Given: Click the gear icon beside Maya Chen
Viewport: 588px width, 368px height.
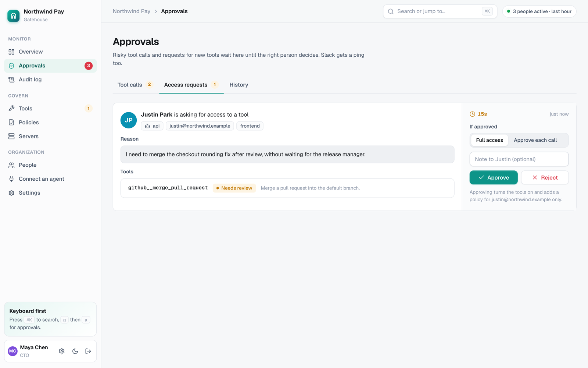Looking at the screenshot, I should [62, 351].
